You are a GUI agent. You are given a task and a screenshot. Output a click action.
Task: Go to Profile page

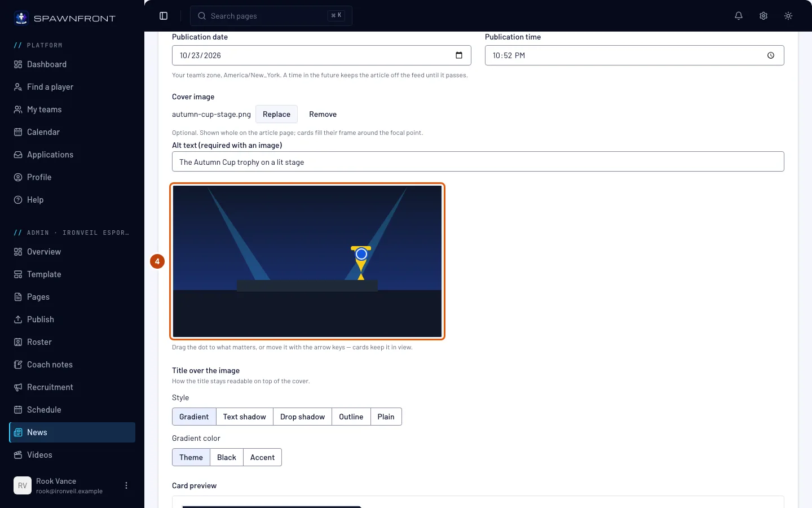[x=72, y=177]
